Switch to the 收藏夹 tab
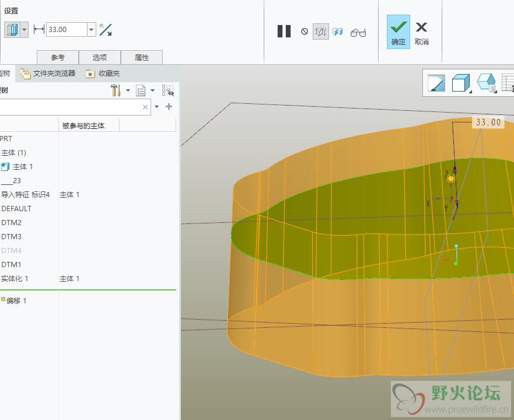Viewport: 514px width, 420px height. (x=103, y=73)
